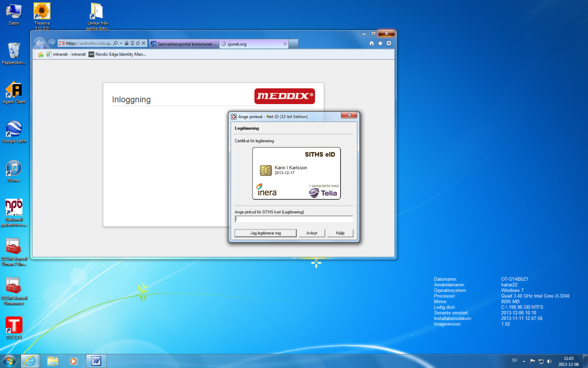Click the Net iD title bar icon

tap(233, 116)
